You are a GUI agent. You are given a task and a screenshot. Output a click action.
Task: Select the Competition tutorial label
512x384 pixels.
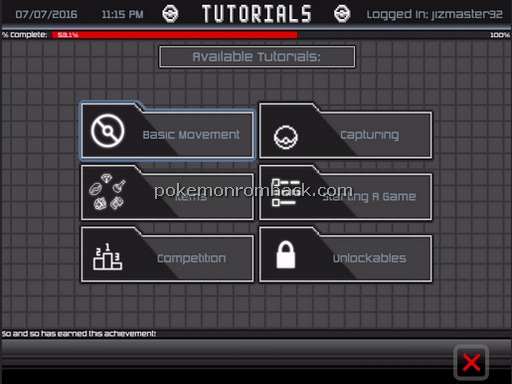[x=191, y=258]
